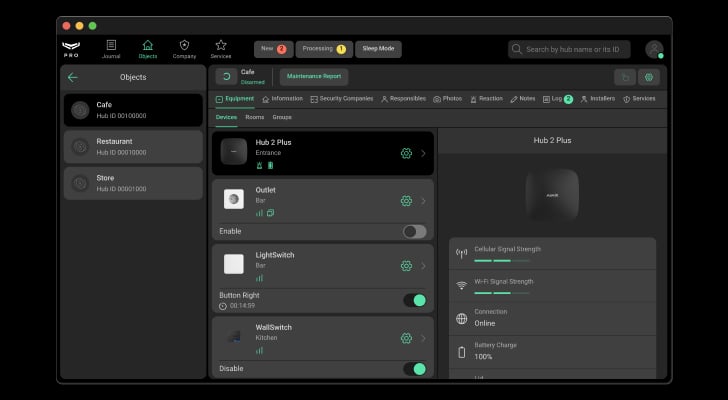Click the Sleep Mode button
The image size is (728, 400).
coord(378,48)
